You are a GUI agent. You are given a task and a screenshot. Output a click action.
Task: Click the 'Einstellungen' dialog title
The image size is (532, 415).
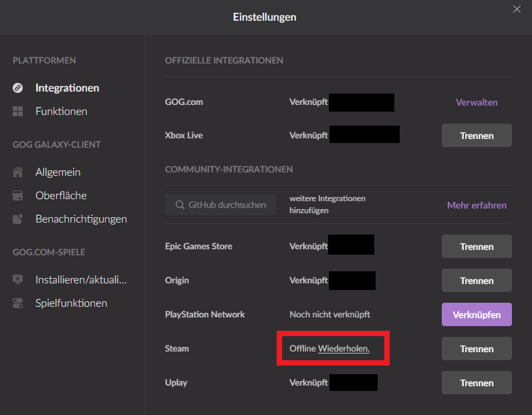(x=265, y=17)
